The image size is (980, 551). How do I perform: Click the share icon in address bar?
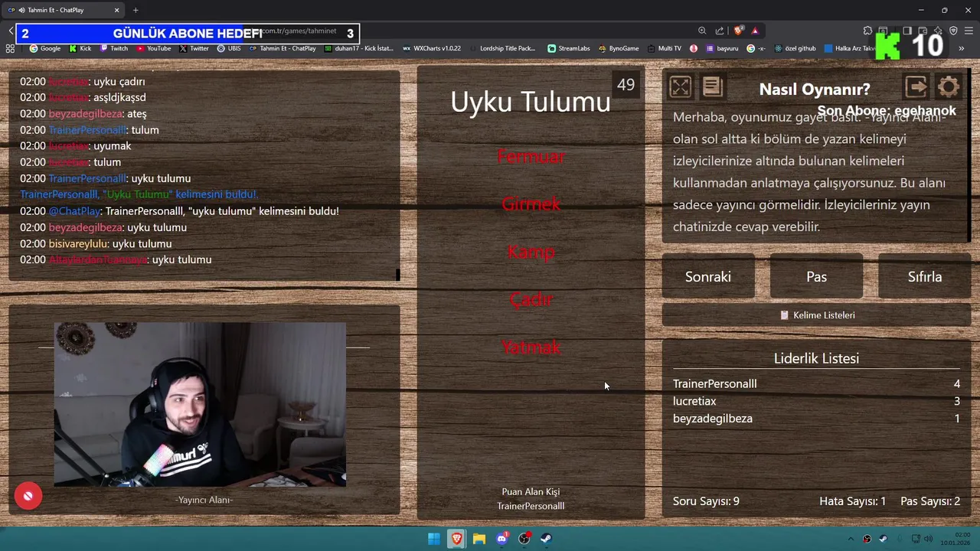coord(720,31)
